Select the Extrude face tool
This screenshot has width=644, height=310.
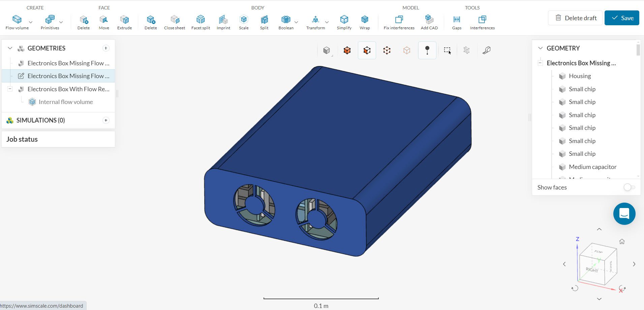coord(124,20)
